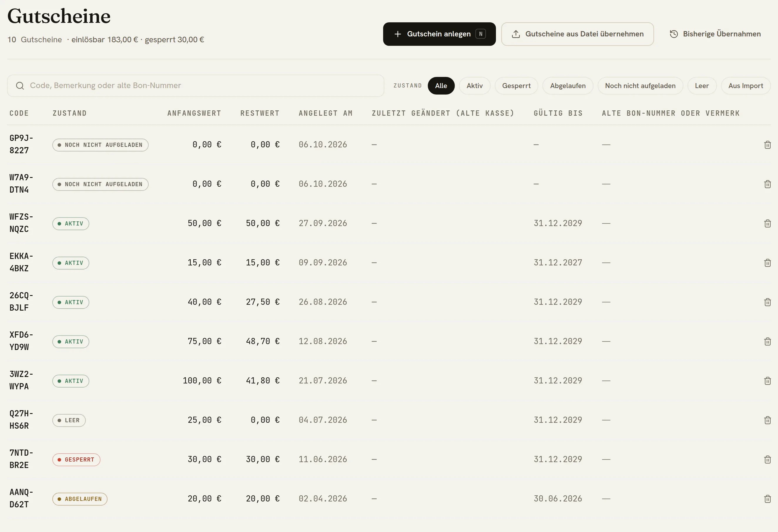Click the Gültig bis date 30.06.2026
The image size is (778, 532).
click(558, 499)
